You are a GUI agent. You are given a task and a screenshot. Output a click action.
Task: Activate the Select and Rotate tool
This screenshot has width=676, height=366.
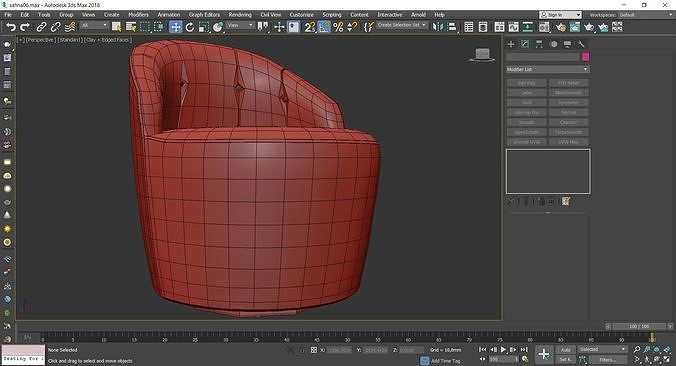[190, 27]
